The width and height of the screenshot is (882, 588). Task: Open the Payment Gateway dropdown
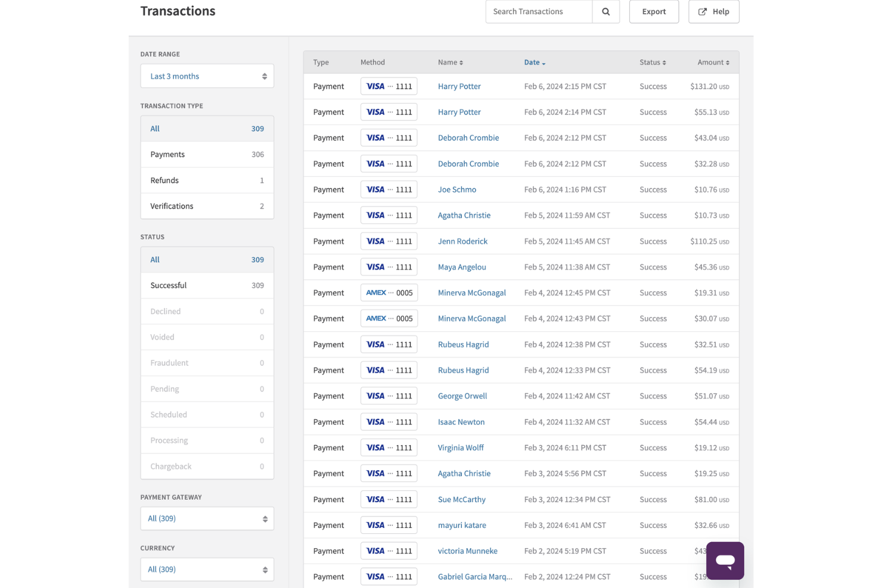tap(207, 518)
